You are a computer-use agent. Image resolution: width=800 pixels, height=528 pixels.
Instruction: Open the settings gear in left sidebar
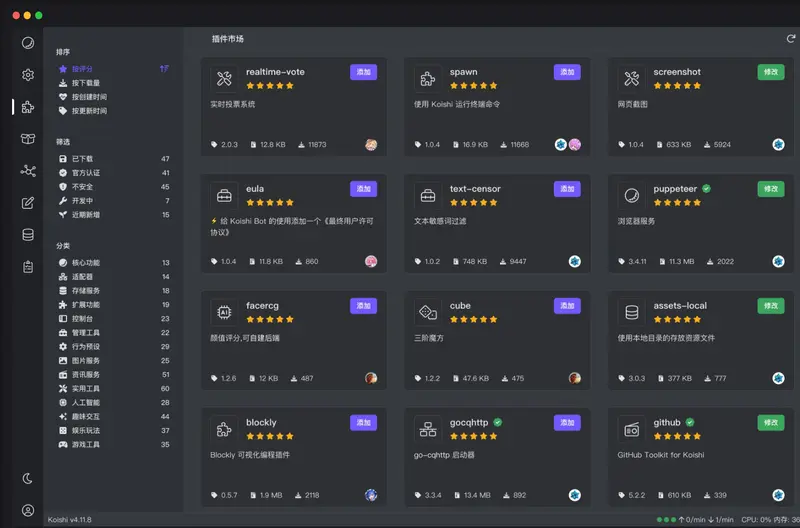(28, 74)
